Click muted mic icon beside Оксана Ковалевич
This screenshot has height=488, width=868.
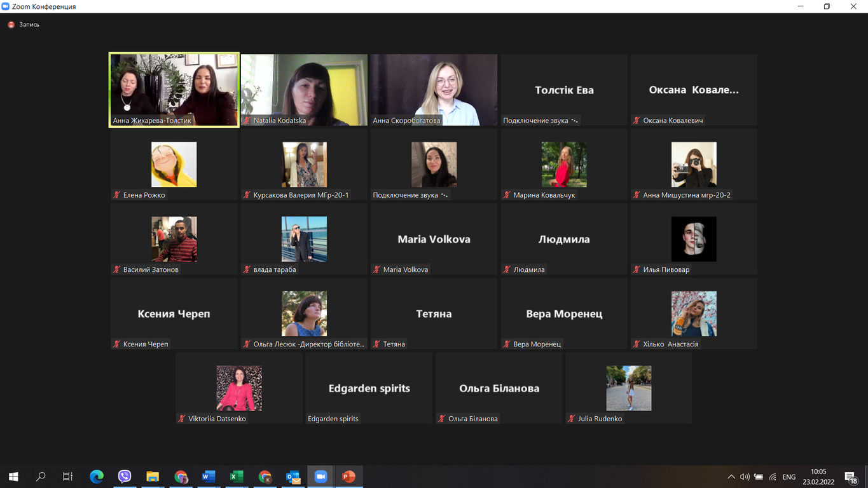(x=637, y=120)
